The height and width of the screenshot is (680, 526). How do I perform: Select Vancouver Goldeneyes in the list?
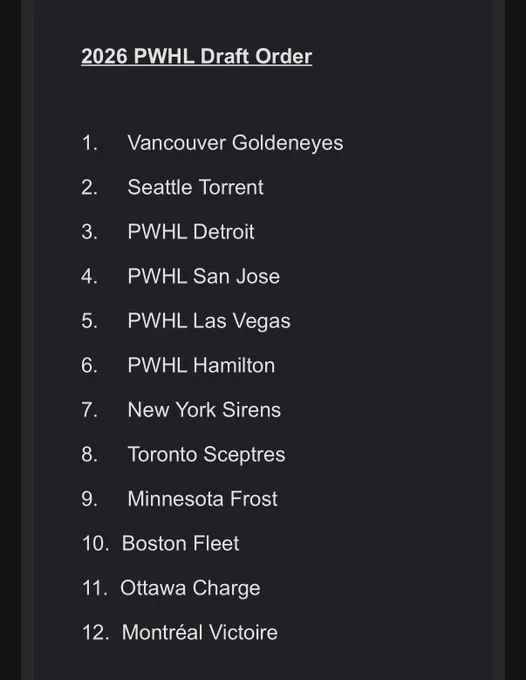click(x=235, y=144)
